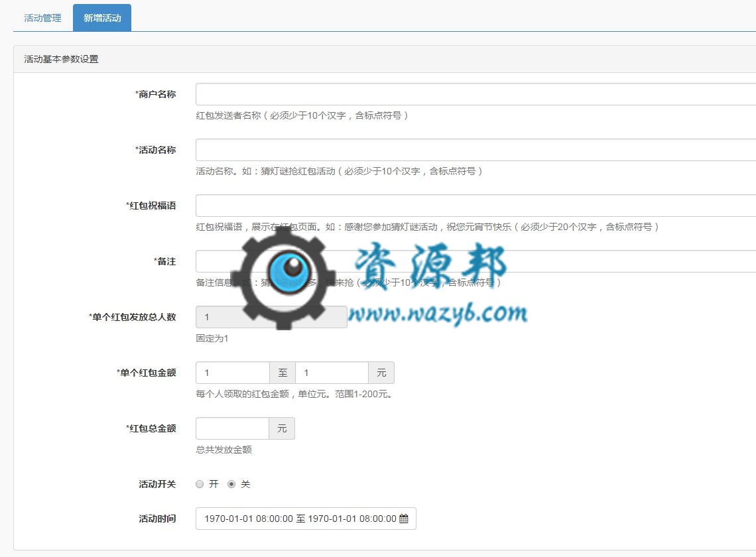This screenshot has width=756, height=557.
Task: Select the 关 radio for 活动开关
Action: [x=231, y=484]
